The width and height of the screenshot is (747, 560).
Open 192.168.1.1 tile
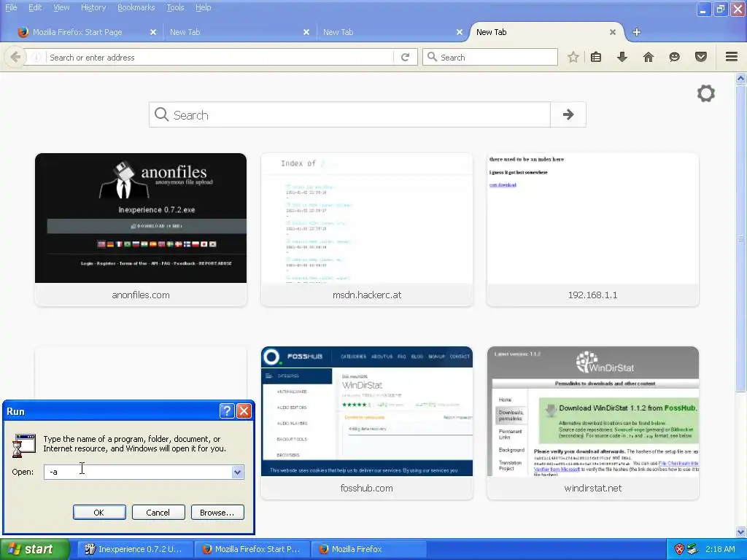592,230
